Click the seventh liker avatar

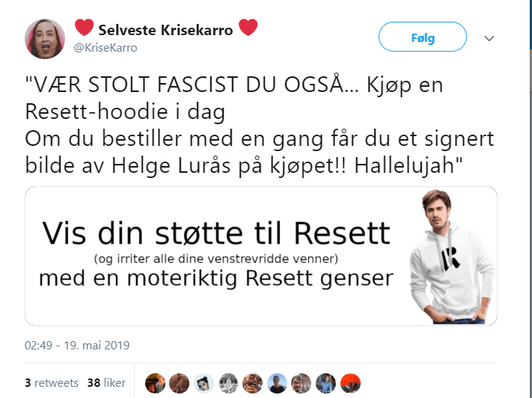[x=301, y=383]
